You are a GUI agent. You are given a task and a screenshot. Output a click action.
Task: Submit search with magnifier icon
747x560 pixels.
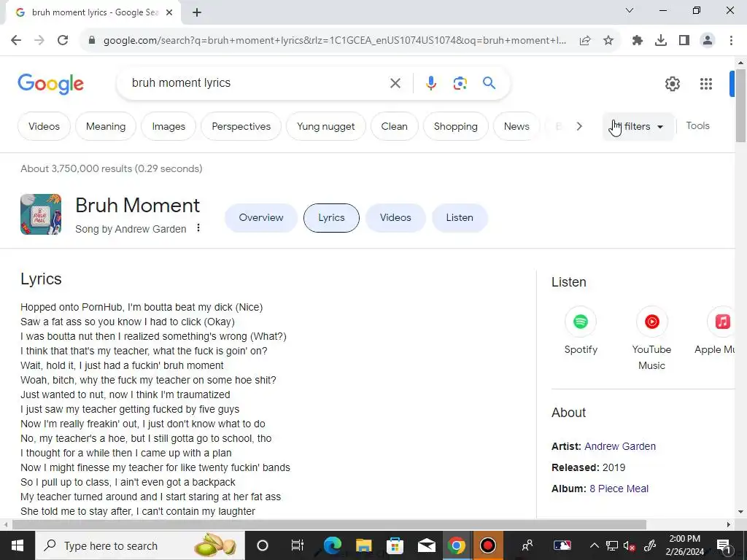[489, 83]
